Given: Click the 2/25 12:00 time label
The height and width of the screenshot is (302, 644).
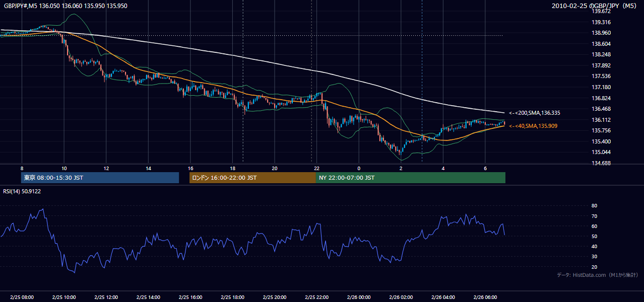Looking at the screenshot, I should click(106, 297).
